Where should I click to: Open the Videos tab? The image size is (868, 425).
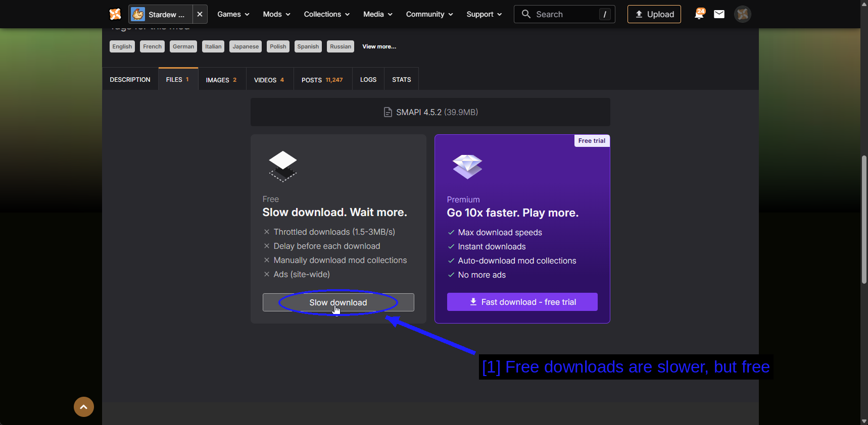pos(270,80)
